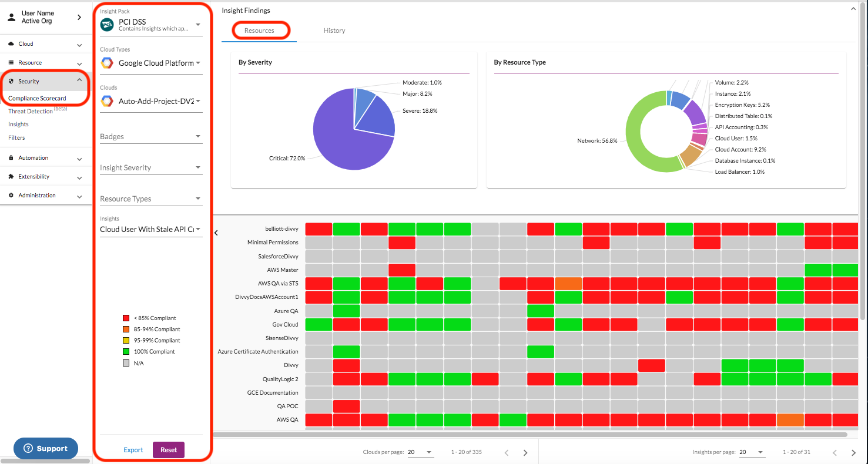This screenshot has width=868, height=464.
Task: Change Clouds per page dropdown
Action: point(420,452)
